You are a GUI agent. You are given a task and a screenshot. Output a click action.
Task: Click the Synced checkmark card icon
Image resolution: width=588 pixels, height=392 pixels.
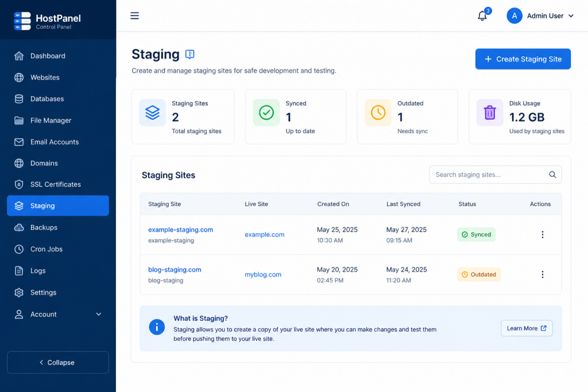pyautogui.click(x=266, y=112)
